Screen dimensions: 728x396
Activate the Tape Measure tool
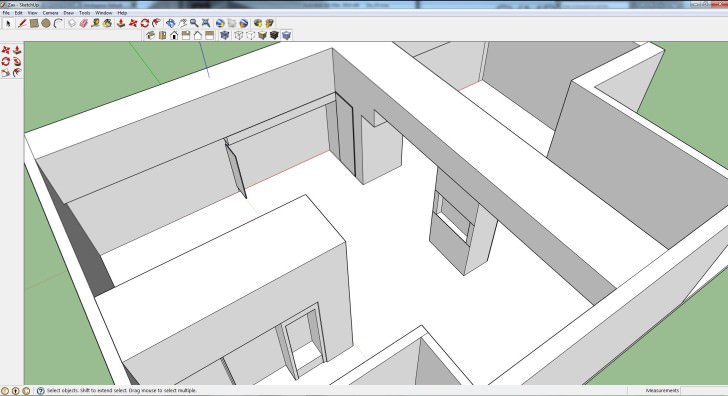95,23
